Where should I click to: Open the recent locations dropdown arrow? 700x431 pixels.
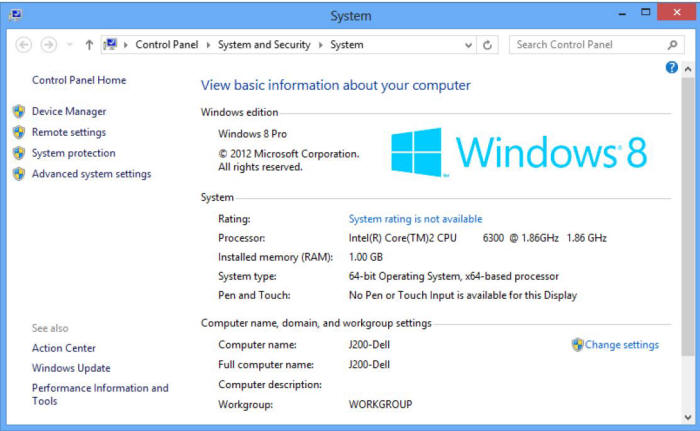pyautogui.click(x=69, y=45)
